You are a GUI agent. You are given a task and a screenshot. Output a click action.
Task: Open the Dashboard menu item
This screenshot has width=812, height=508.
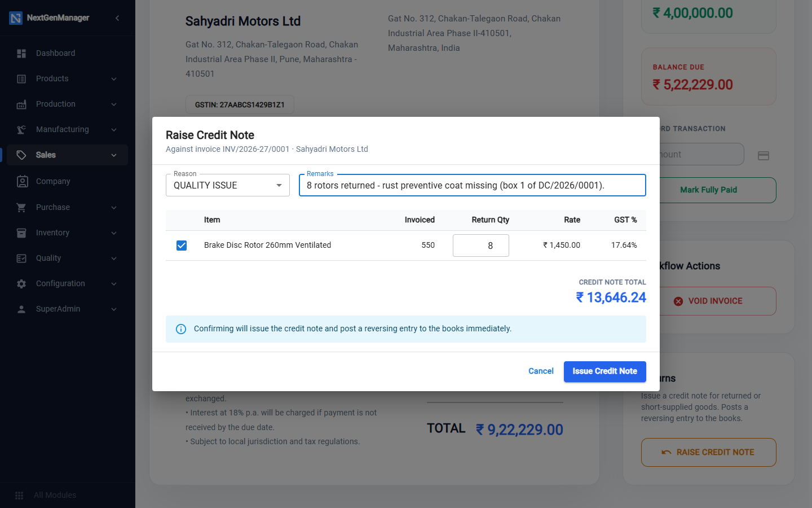tap(68, 53)
